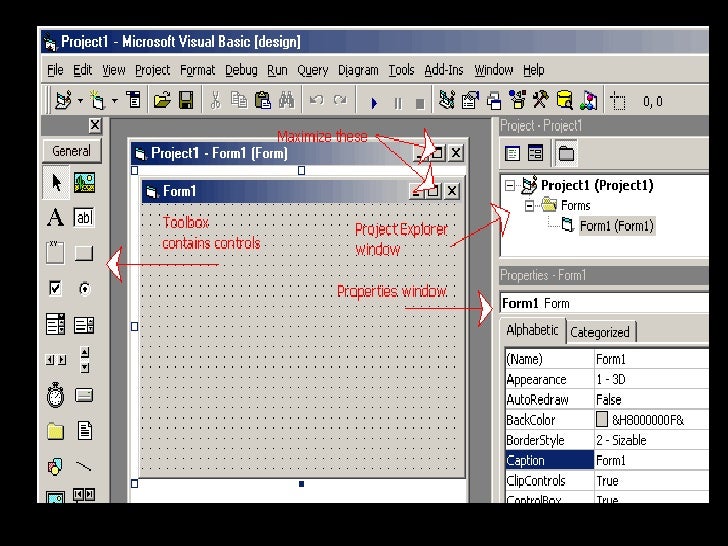Click View Object in the Project Explorer
The image size is (728, 546).
click(x=536, y=153)
